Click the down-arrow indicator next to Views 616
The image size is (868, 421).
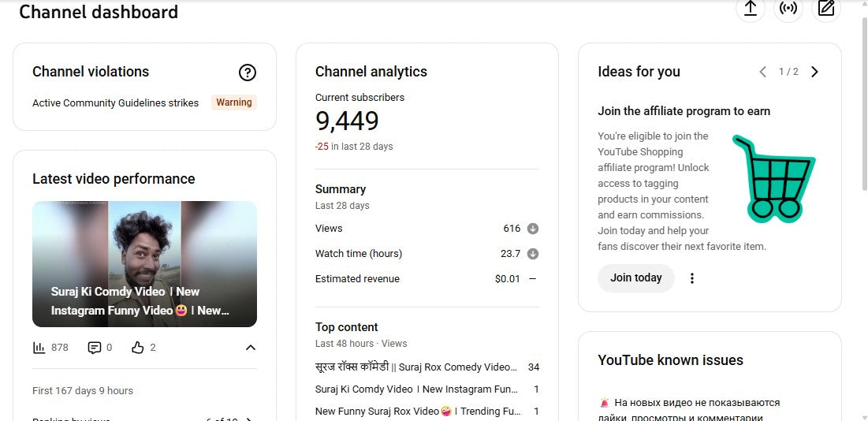click(x=532, y=229)
